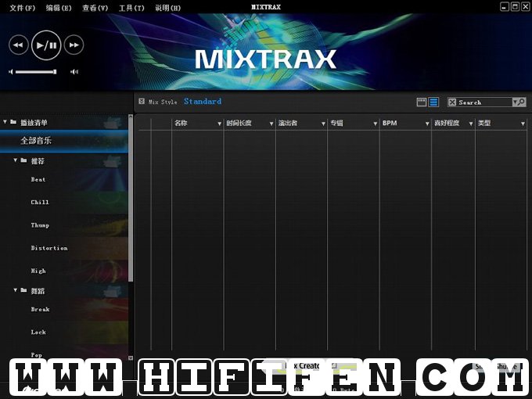Click the fast-forward playback button
Viewport: 532px width, 399px height.
(74, 45)
